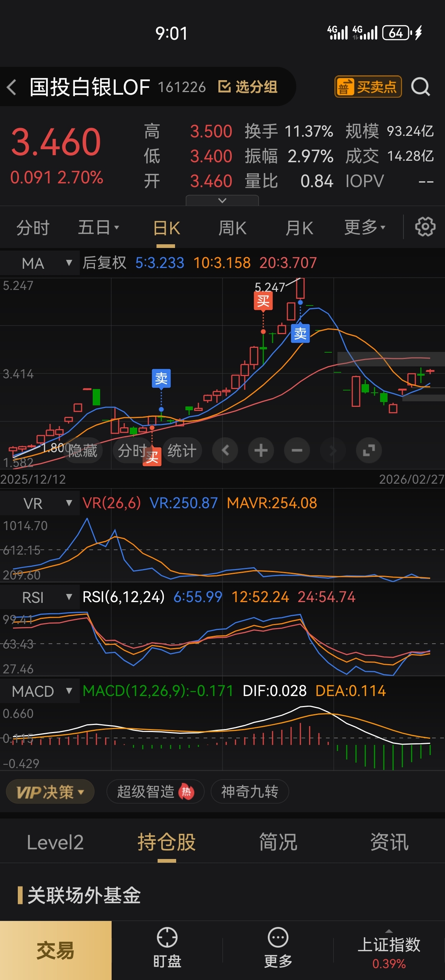Tap 选分组 to choose a group
The image size is (445, 980).
pos(248,87)
